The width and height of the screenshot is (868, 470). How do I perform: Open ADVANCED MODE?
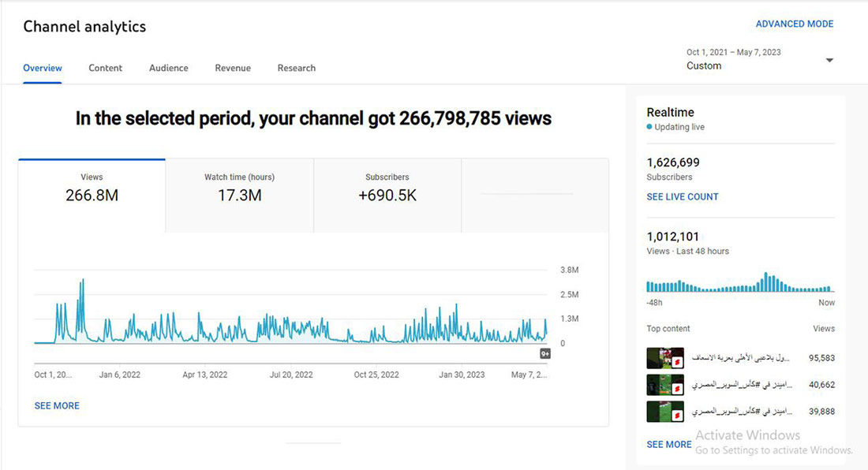pos(795,24)
